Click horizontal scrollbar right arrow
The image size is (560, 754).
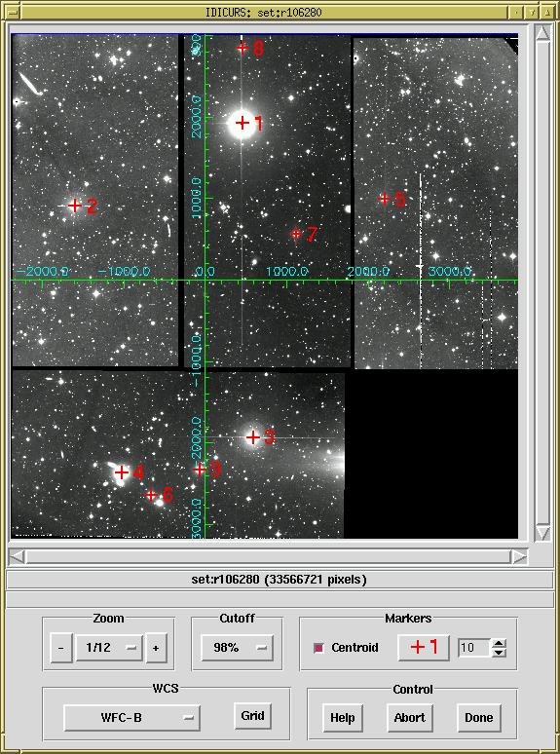click(x=520, y=557)
